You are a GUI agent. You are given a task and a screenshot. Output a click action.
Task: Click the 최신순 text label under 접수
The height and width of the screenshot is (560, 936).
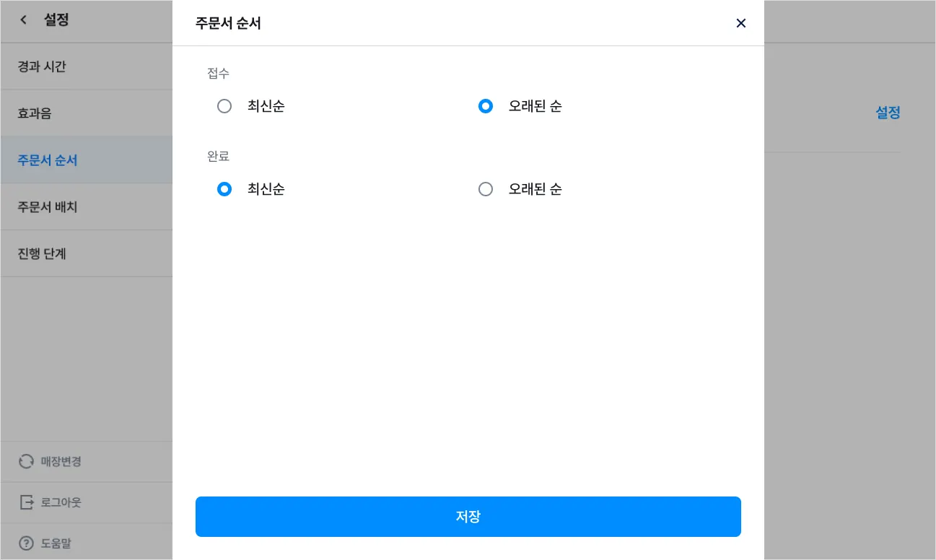pos(266,106)
